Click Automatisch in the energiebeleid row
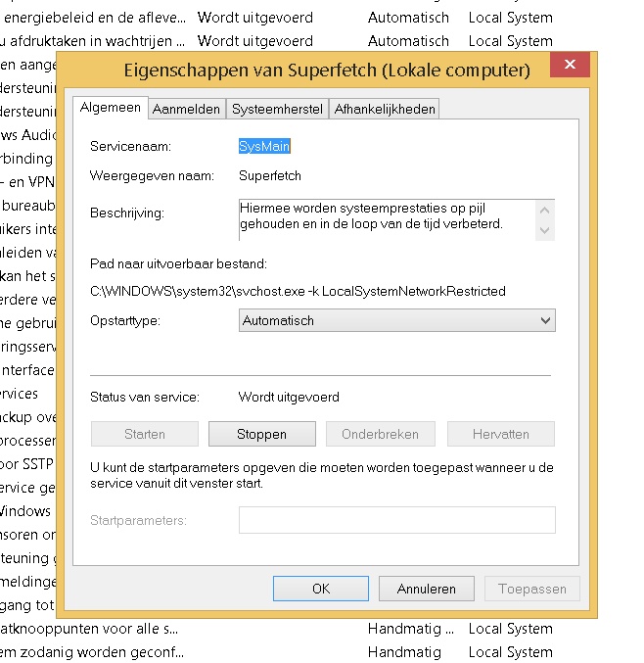Viewport: 644px width, 663px height. (x=408, y=18)
